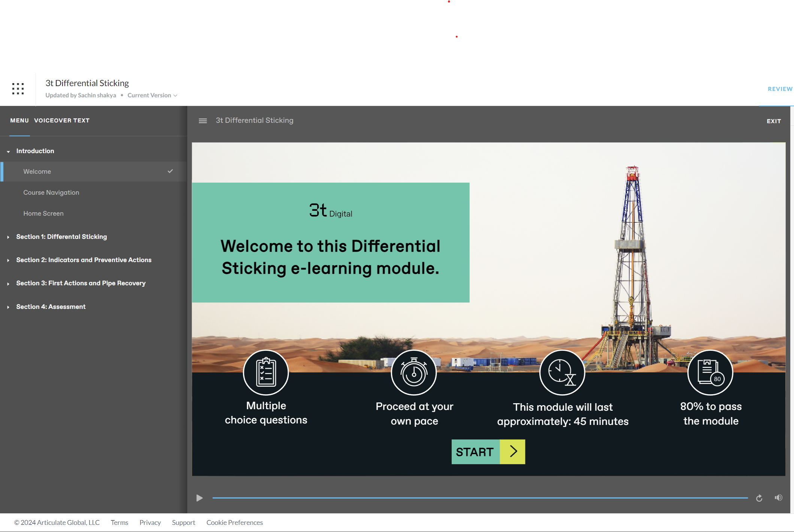Switch to the MENU tab

pyautogui.click(x=19, y=121)
